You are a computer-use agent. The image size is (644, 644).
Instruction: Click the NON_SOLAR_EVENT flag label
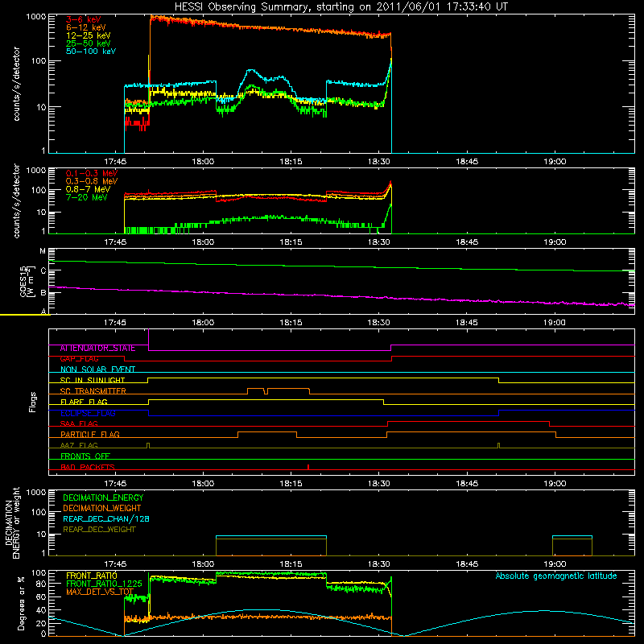tap(97, 369)
